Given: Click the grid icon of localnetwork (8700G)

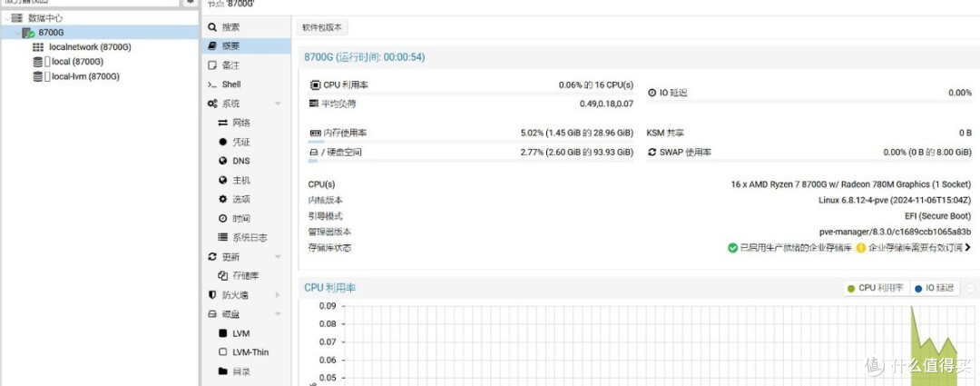Looking at the screenshot, I should click(38, 47).
